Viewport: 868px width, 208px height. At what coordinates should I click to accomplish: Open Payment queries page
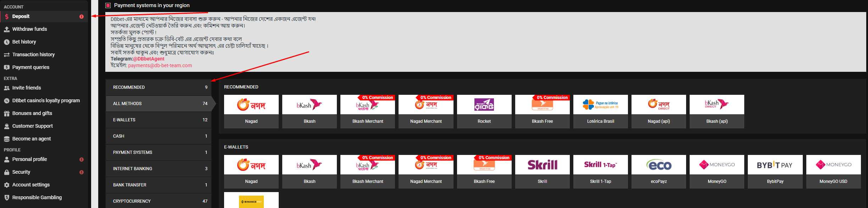point(44,68)
